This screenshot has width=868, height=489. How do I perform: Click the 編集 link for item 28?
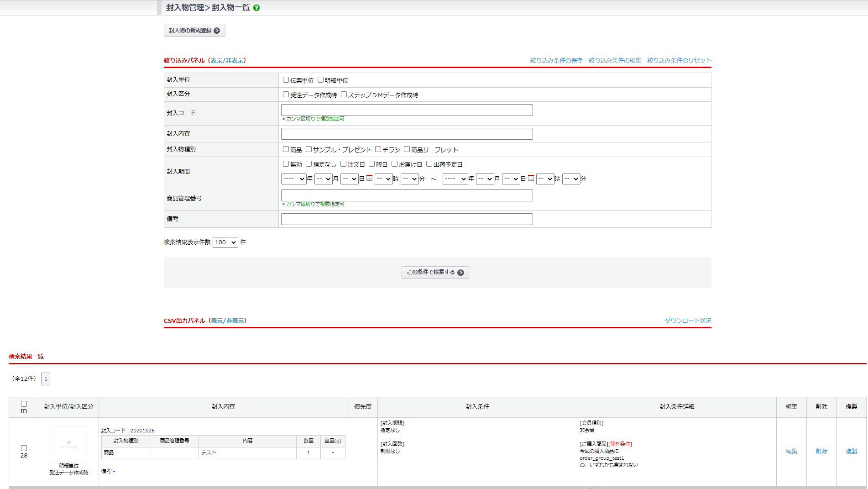click(x=791, y=451)
